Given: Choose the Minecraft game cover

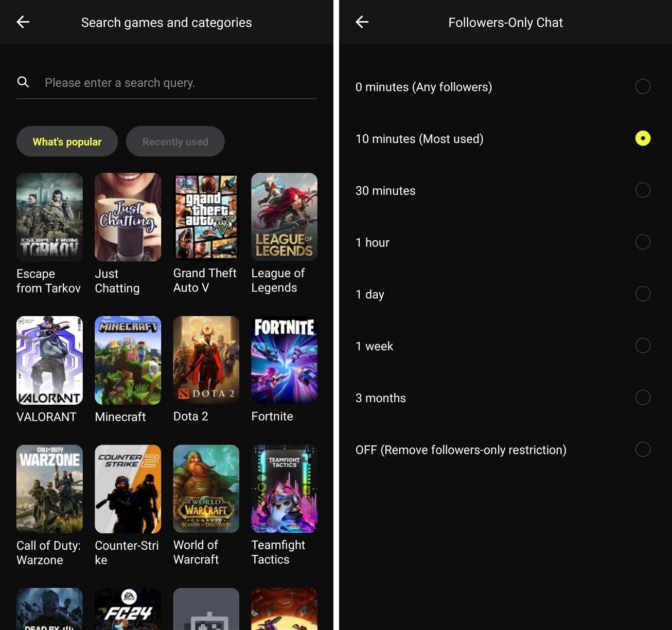Looking at the screenshot, I should 128,360.
